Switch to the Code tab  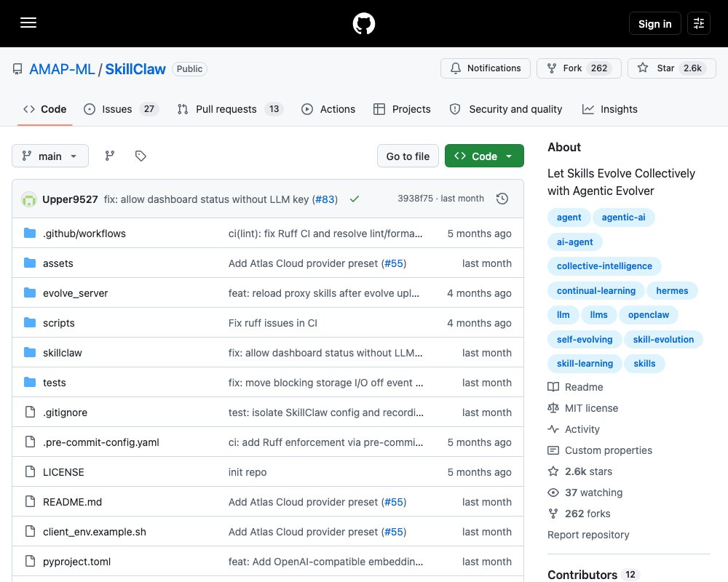pyautogui.click(x=44, y=109)
